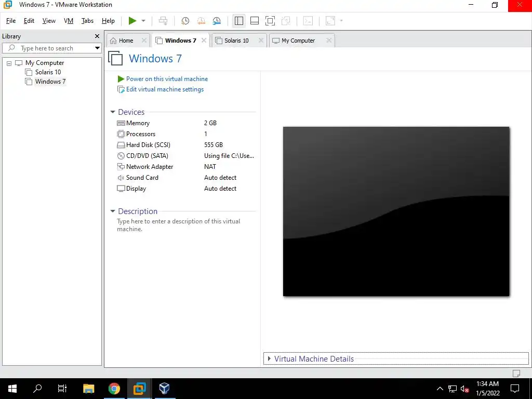Click the Revert to Snapshot toolbar icon
The width and height of the screenshot is (532, 399).
click(201, 21)
